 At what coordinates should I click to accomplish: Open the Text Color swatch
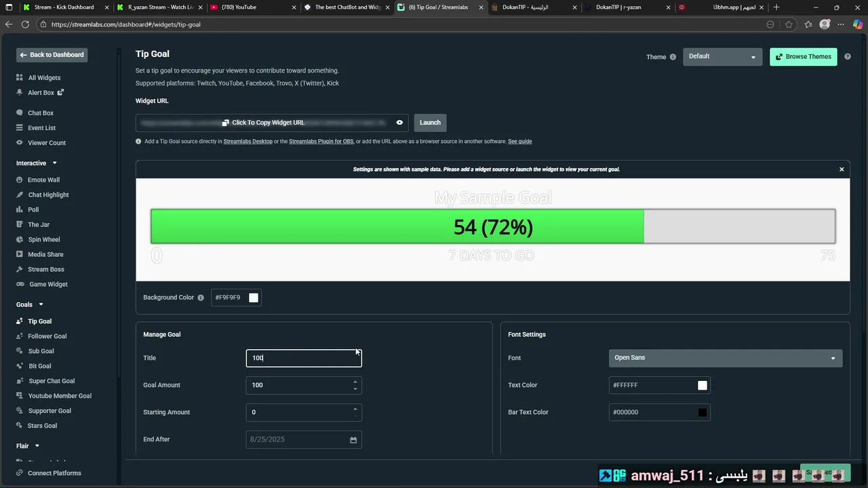(x=703, y=385)
